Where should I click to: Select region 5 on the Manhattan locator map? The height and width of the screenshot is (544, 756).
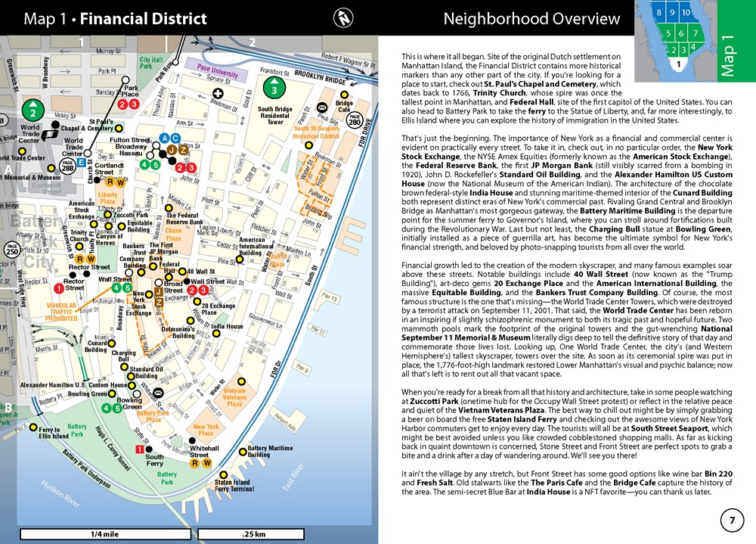point(668,33)
